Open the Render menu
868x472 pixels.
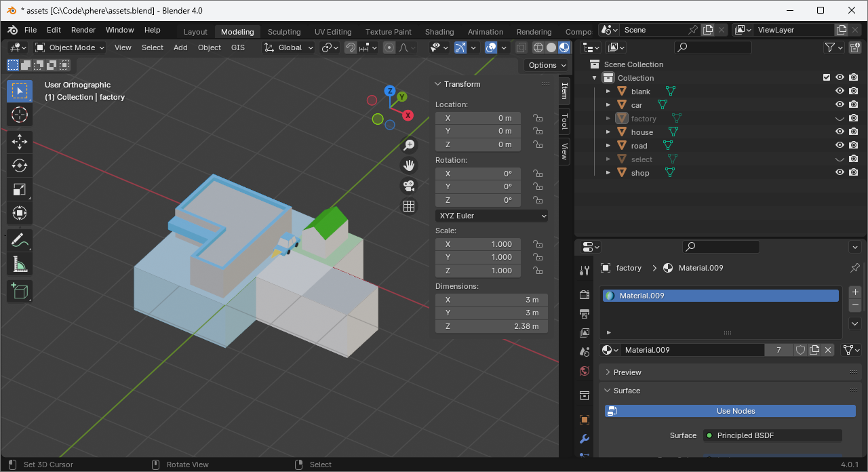click(83, 30)
